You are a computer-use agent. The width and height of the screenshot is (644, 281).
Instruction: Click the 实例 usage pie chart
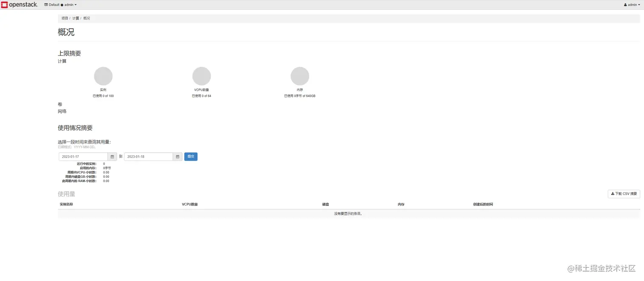(x=103, y=76)
